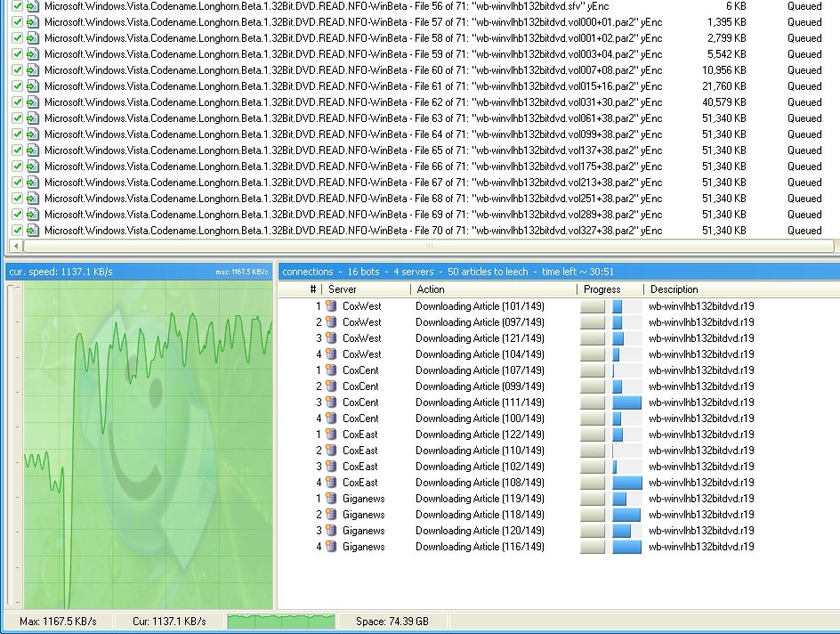Click server icon for CoxWest connection 3
This screenshot has width=840, height=634.
click(331, 338)
